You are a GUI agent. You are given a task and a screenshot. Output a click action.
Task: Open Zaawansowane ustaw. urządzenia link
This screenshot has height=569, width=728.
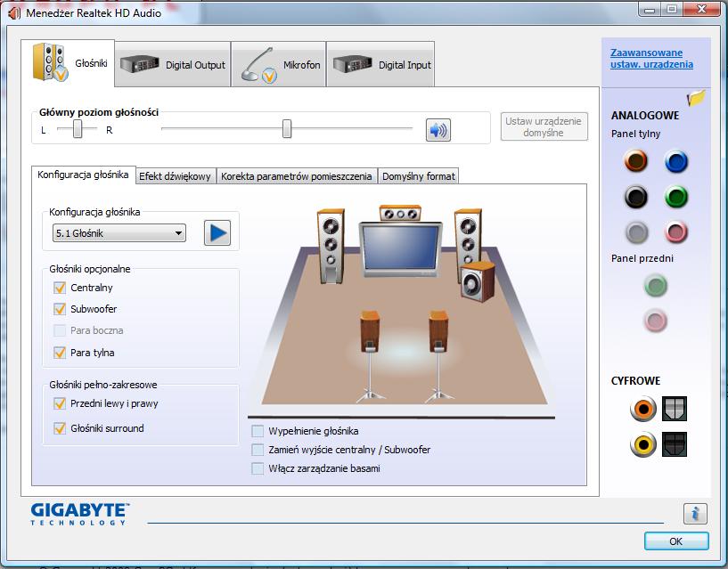652,59
